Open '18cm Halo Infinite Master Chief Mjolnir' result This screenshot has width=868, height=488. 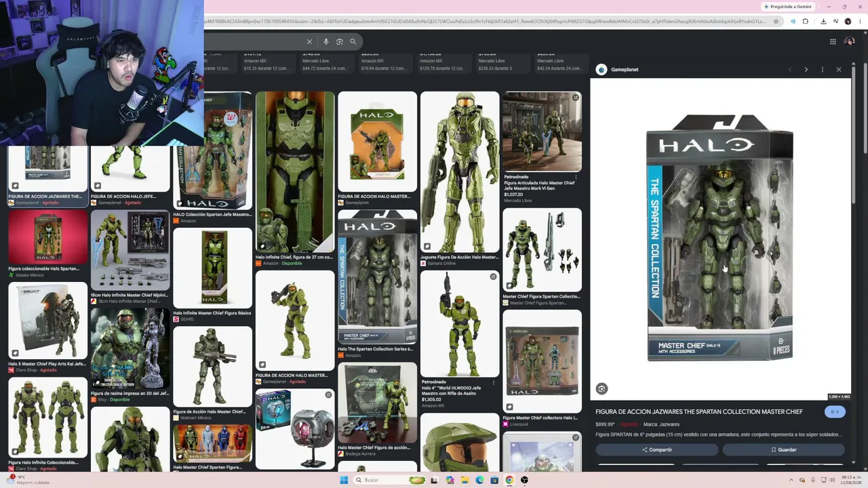(x=130, y=257)
